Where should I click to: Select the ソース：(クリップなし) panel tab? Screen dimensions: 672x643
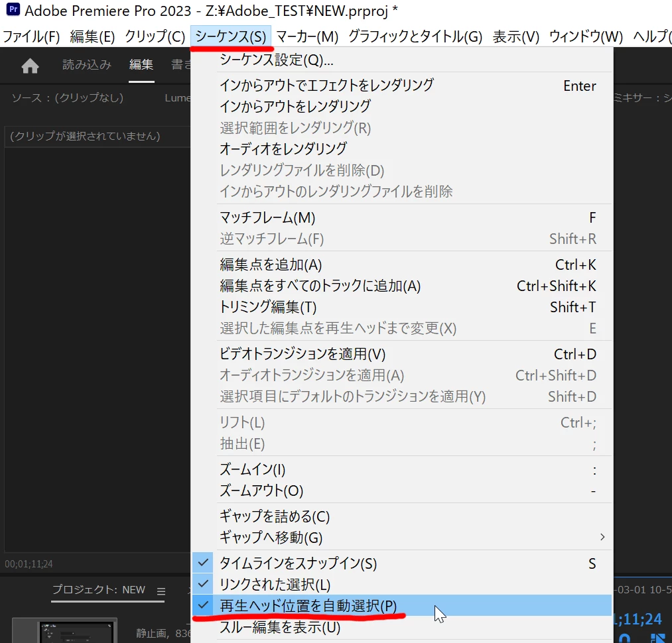click(x=67, y=98)
